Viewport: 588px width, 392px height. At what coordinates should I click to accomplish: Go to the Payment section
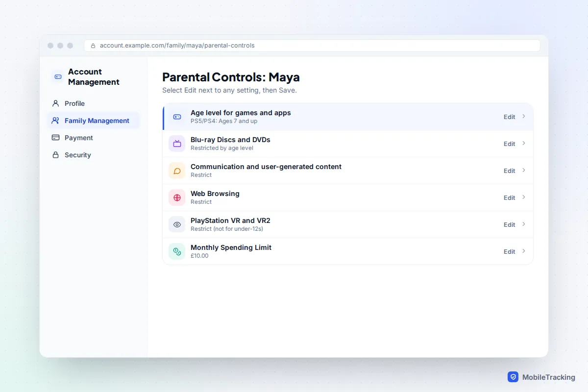93,138
